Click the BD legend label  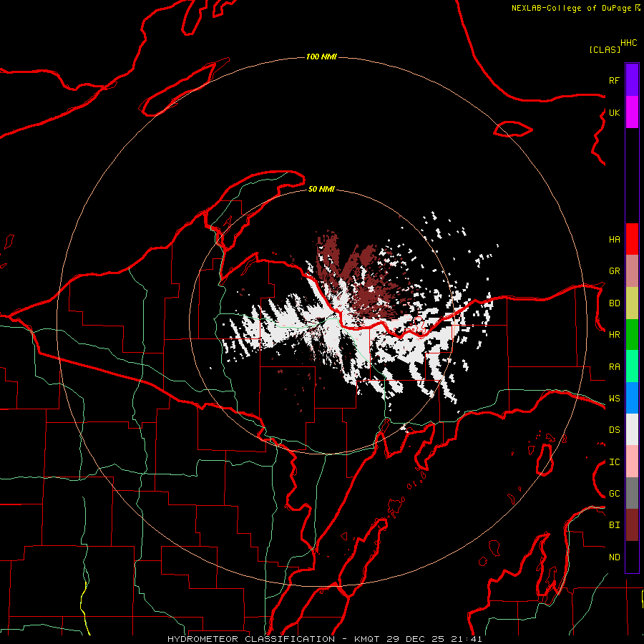pos(614,303)
